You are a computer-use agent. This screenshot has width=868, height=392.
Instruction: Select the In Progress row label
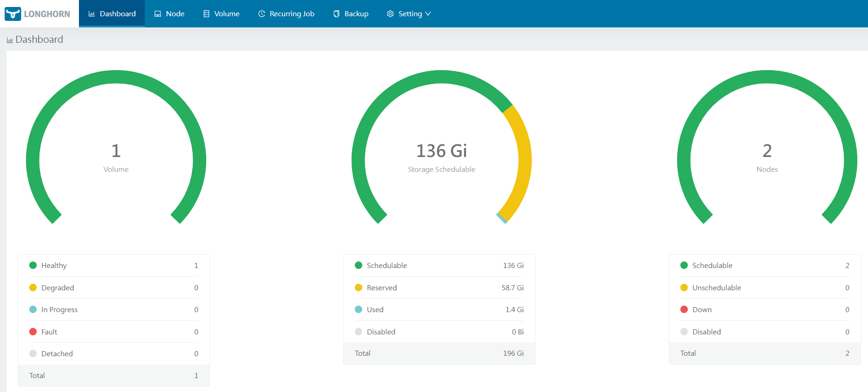click(x=59, y=309)
